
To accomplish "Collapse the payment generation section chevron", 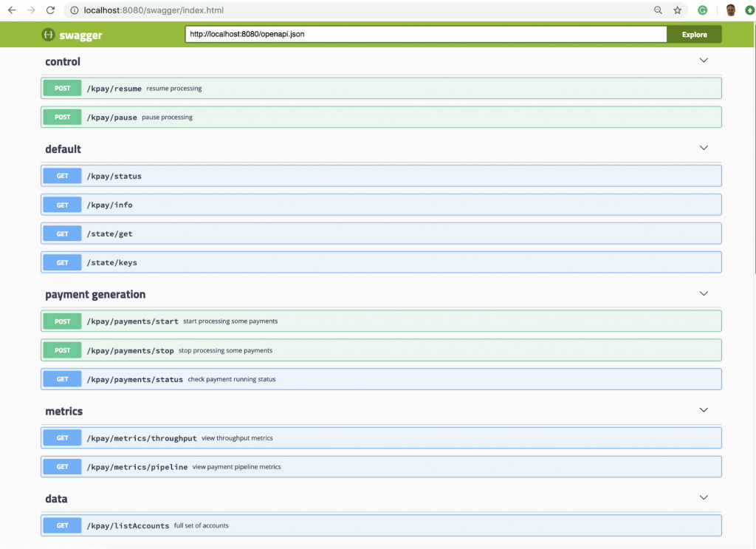I will 704,293.
